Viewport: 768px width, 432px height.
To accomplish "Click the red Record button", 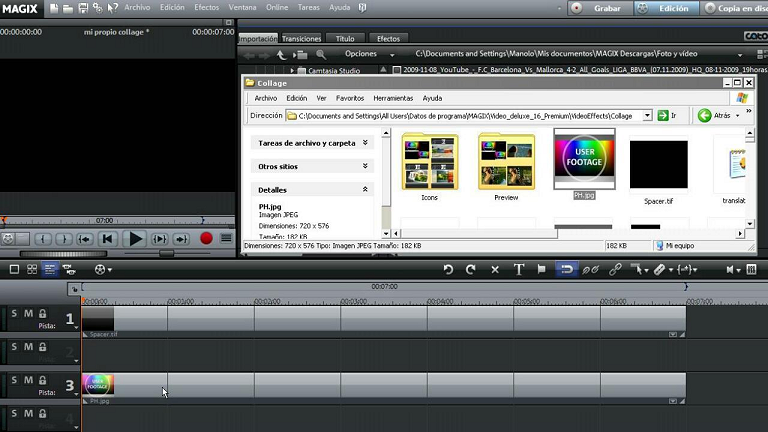I will 206,239.
